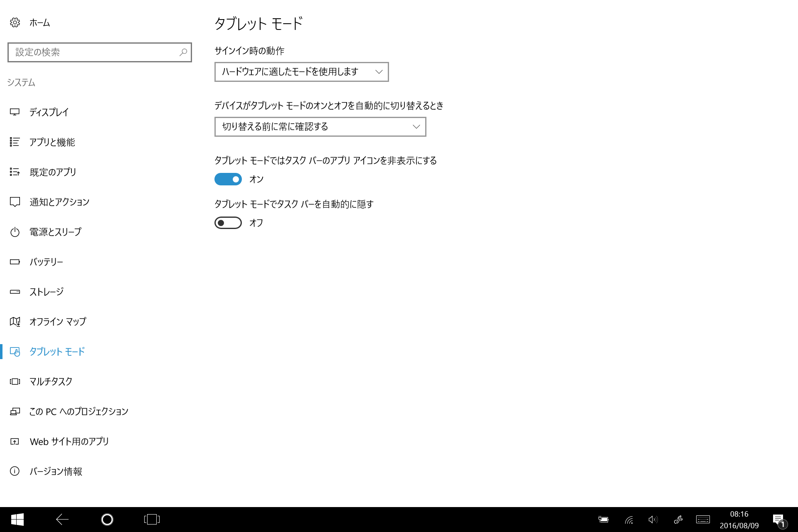Screen dimensions: 798x532
Task: Open マルチタスク settings page
Action: [51, 382]
